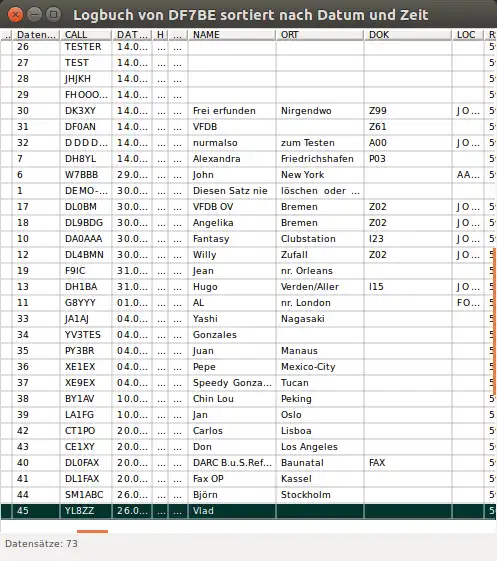The height and width of the screenshot is (561, 497).
Task: Click the ORT column header
Action: [320, 35]
